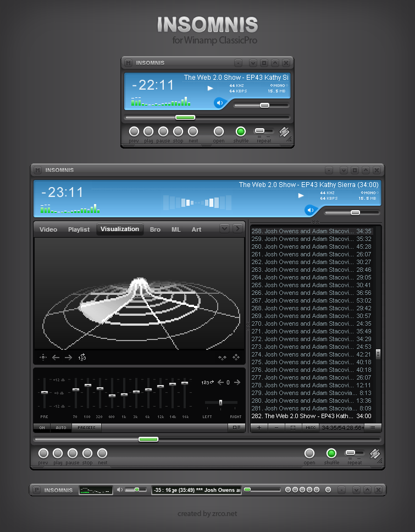415x532 pixels.
Task: Click the playlist time info 34:35/54:28:56+
Action: tap(342, 427)
